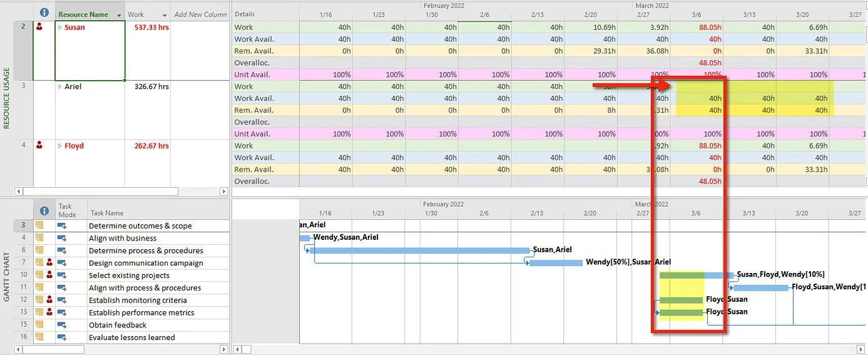The width and height of the screenshot is (868, 355).
Task: Click Floyd's red overallocated resource indicator
Action: pos(40,145)
